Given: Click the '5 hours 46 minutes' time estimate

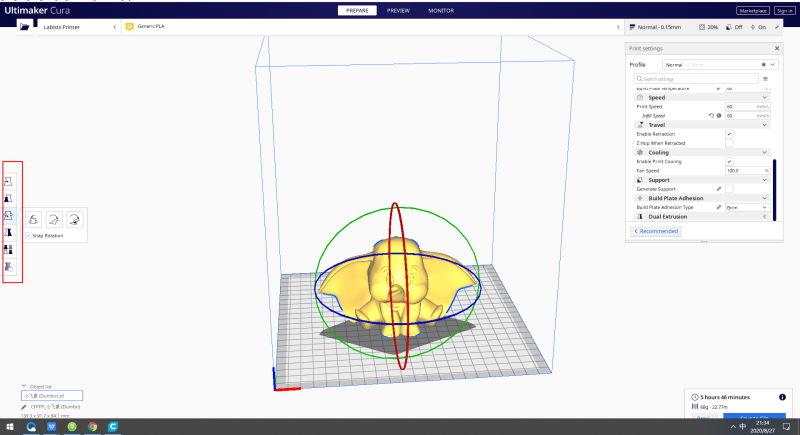Looking at the screenshot, I should pos(724,397).
